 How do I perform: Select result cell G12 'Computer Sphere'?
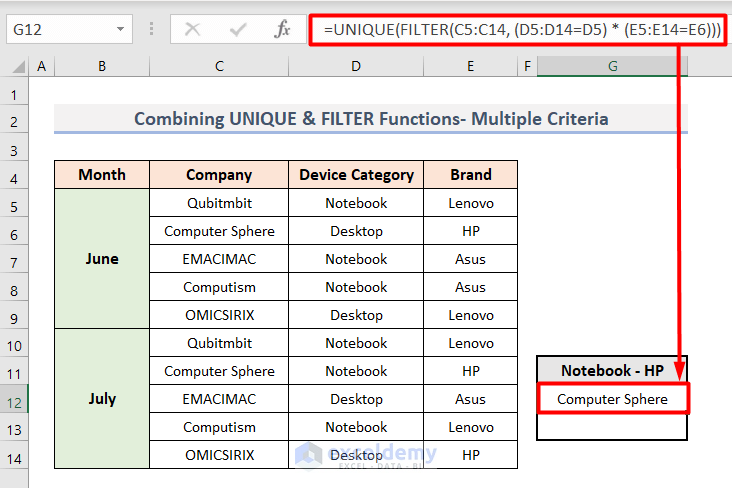click(612, 399)
